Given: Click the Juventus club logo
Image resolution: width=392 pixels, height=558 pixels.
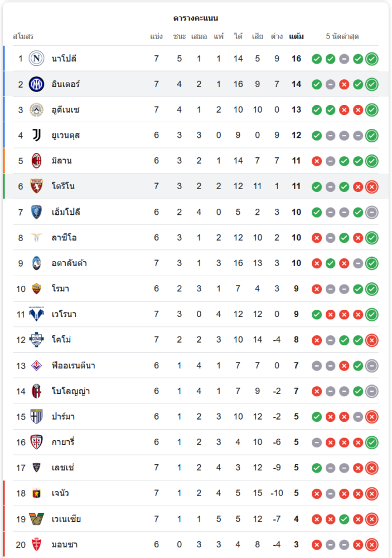Looking at the screenshot, I should pyautogui.click(x=36, y=135).
